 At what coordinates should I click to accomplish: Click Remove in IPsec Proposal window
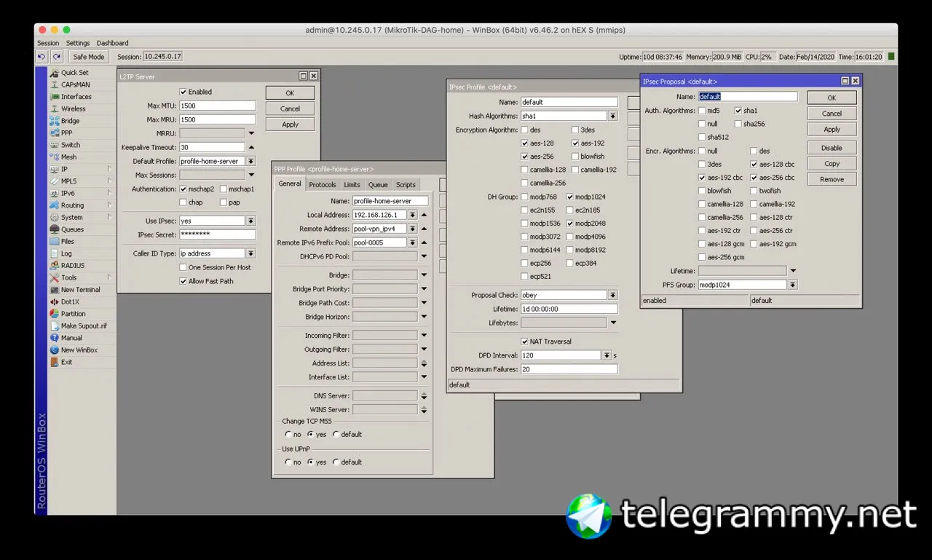[832, 179]
